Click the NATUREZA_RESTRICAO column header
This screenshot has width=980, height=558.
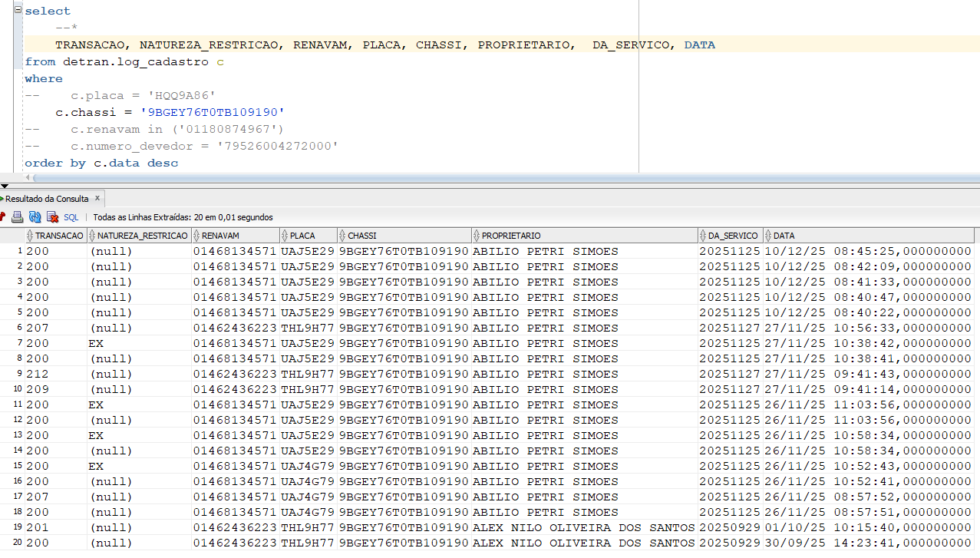point(142,236)
